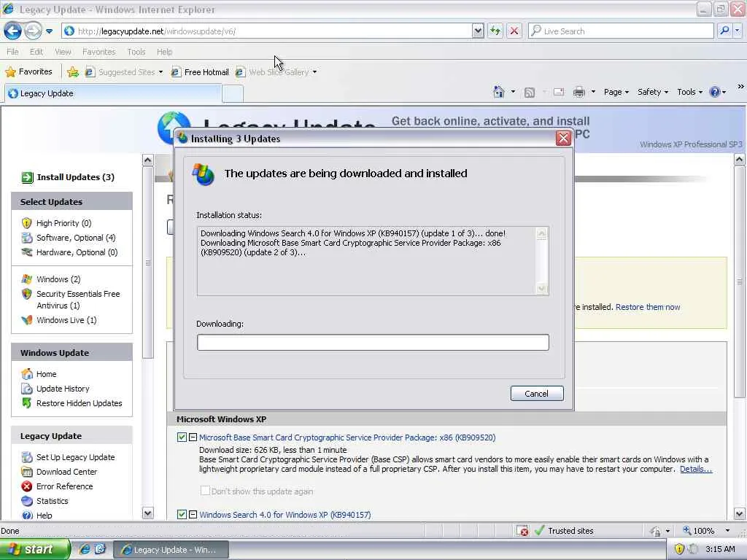The height and width of the screenshot is (560, 747).
Task: Select the Legacy Update browser tab
Action: [x=113, y=93]
